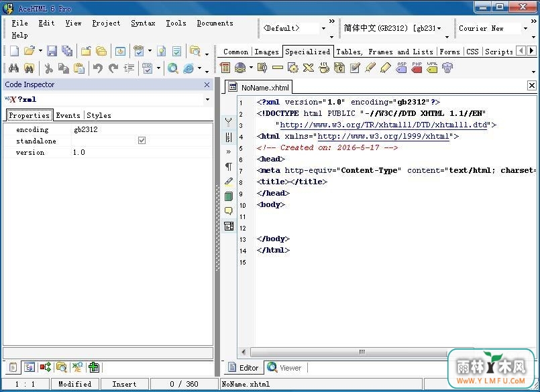Expand the open file dropdown arrow
Screen dimensions: 540x392
(40, 51)
